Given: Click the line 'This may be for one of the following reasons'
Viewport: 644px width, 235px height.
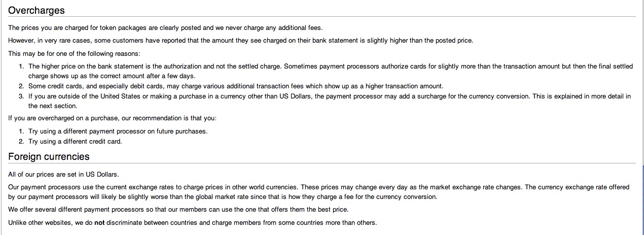Looking at the screenshot, I should pyautogui.click(x=74, y=53).
